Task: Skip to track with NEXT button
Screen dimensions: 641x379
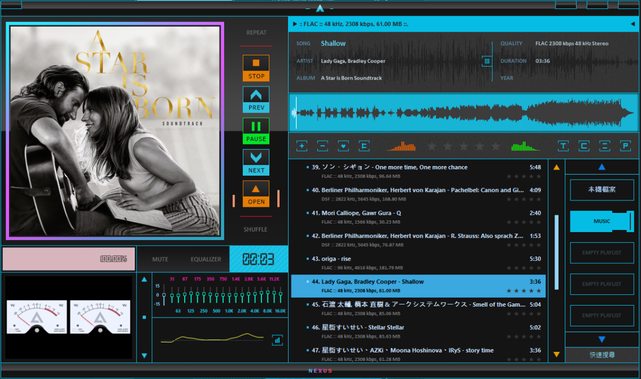Action: pos(256,162)
